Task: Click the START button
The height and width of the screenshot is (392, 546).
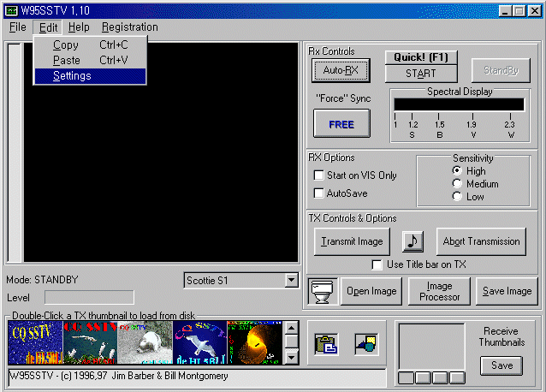Action: point(421,74)
